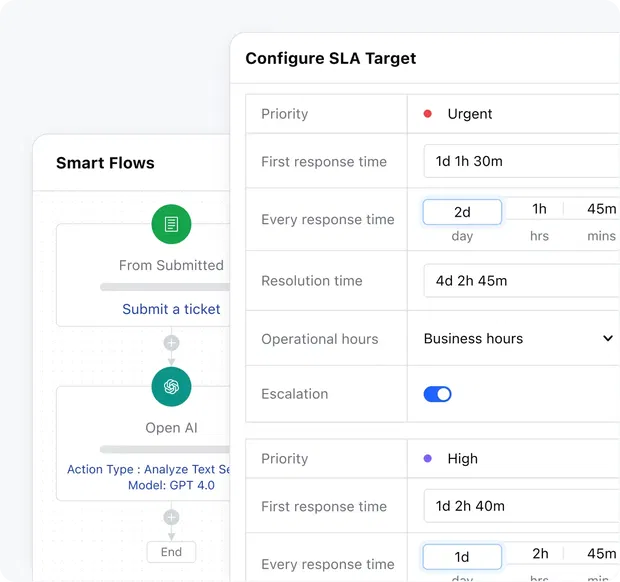Click the 2d day input field
The width and height of the screenshot is (620, 582).
462,212
